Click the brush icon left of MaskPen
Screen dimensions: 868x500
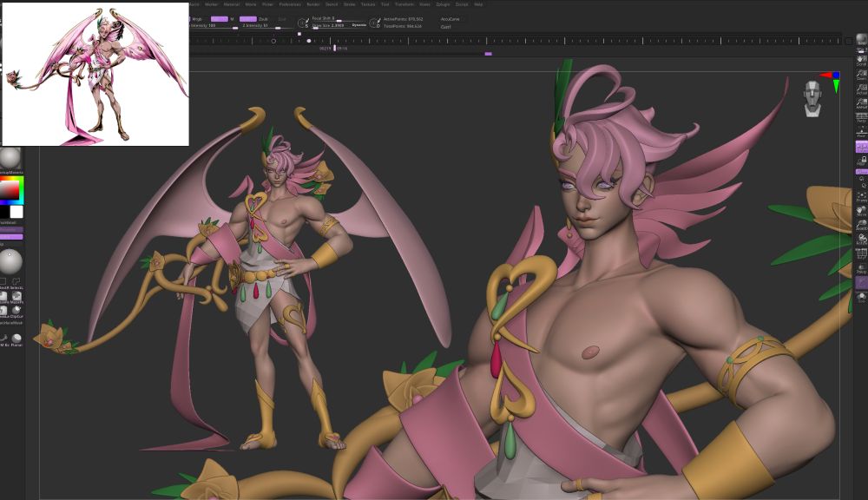3,296
